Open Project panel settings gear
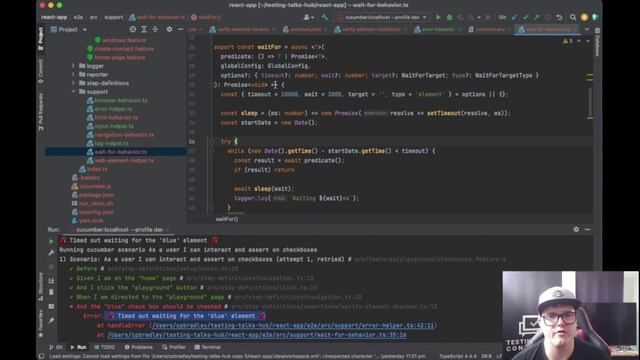Viewport: 640px width, 360px height. 169,29
